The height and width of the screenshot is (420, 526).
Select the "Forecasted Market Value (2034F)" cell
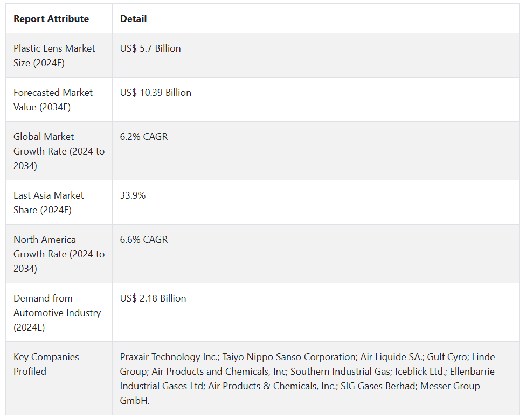(53, 100)
